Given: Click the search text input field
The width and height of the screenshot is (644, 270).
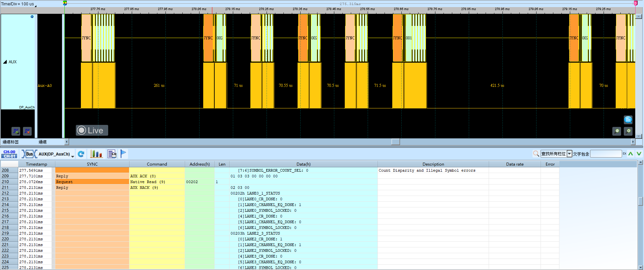Looking at the screenshot, I should point(606,154).
